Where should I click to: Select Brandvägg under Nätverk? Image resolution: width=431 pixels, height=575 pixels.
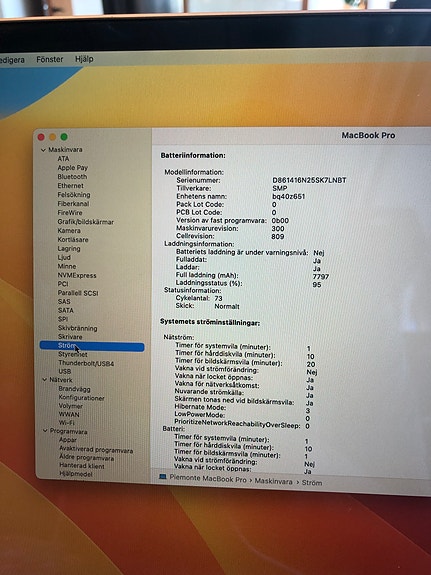tap(74, 389)
